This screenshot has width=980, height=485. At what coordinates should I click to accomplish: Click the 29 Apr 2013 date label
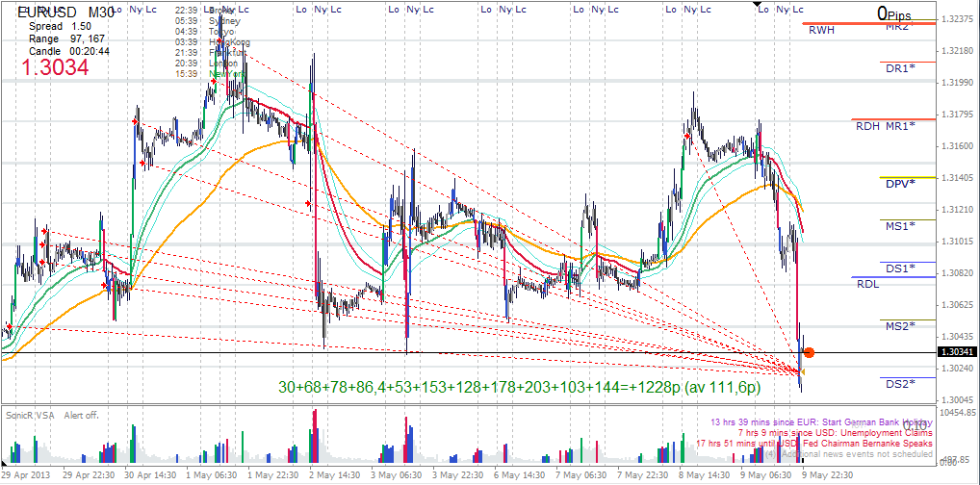point(24,475)
